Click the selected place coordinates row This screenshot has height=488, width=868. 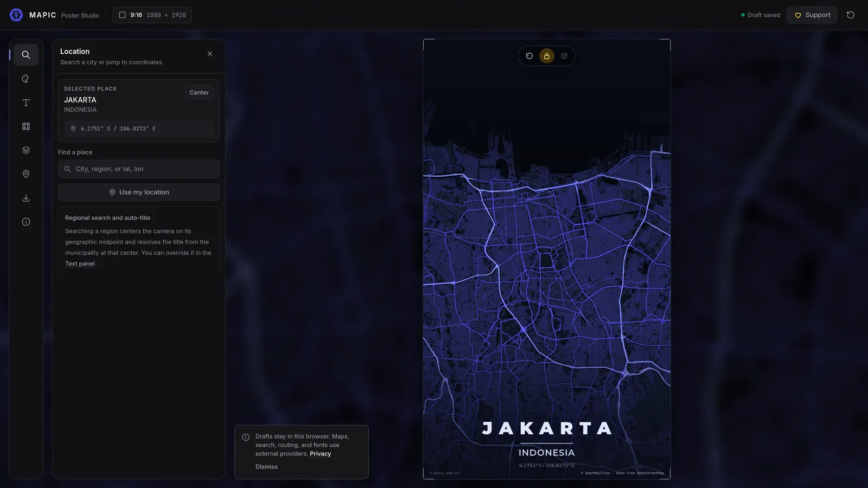coord(139,129)
